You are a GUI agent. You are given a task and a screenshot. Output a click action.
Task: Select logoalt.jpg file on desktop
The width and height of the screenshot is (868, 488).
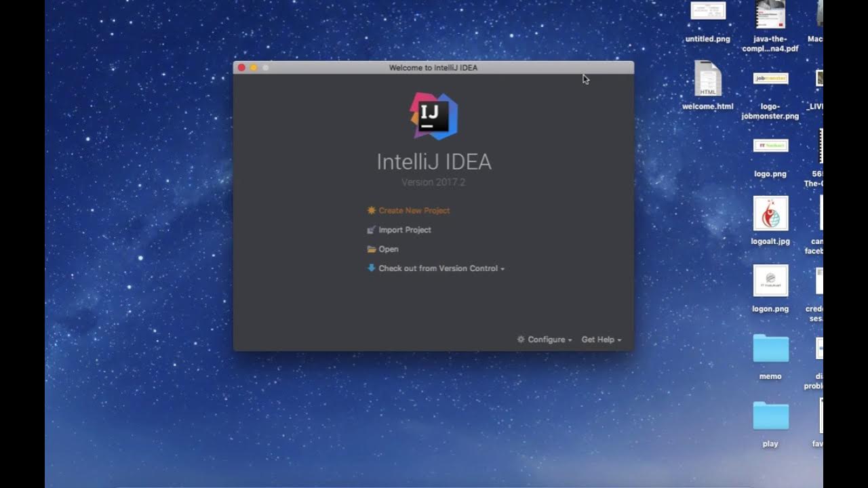click(770, 221)
